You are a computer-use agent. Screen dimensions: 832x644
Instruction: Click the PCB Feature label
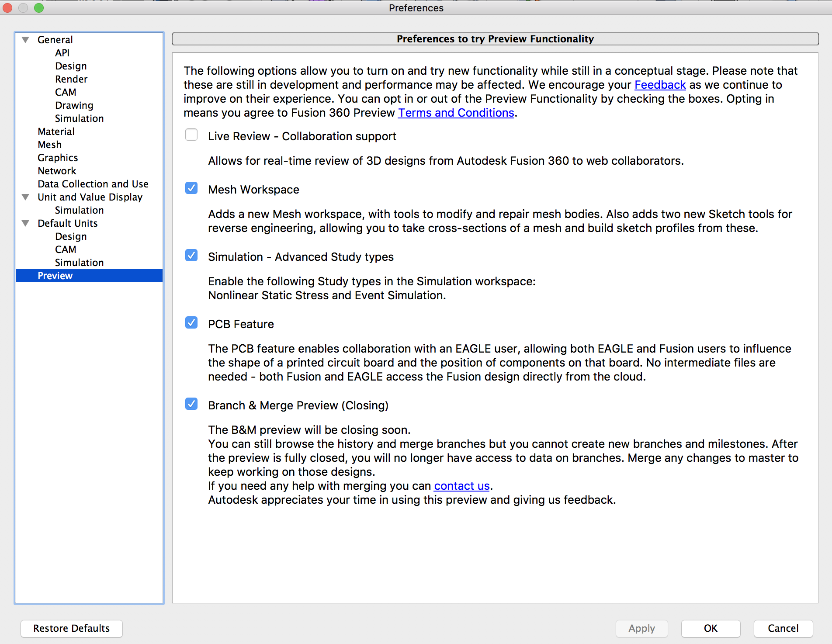241,324
